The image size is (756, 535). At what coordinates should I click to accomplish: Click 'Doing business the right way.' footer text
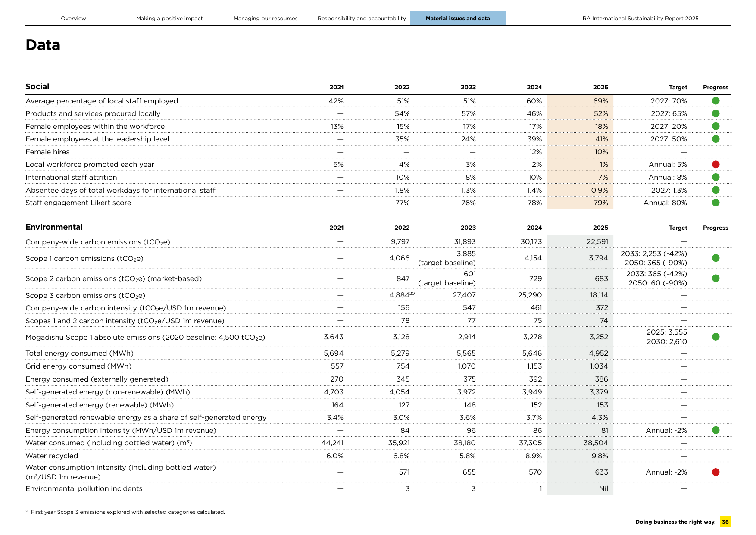[675, 522]
